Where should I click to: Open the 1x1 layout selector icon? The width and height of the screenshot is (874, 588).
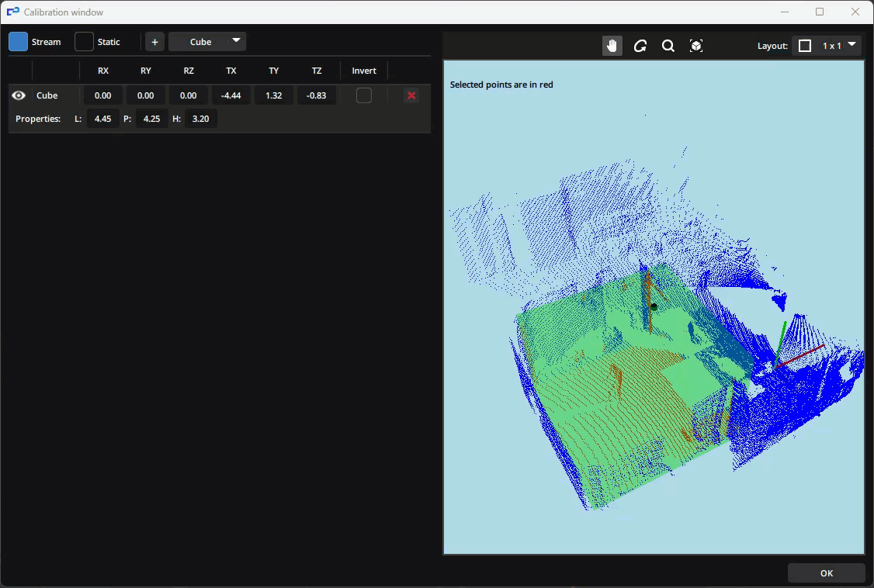pos(804,46)
